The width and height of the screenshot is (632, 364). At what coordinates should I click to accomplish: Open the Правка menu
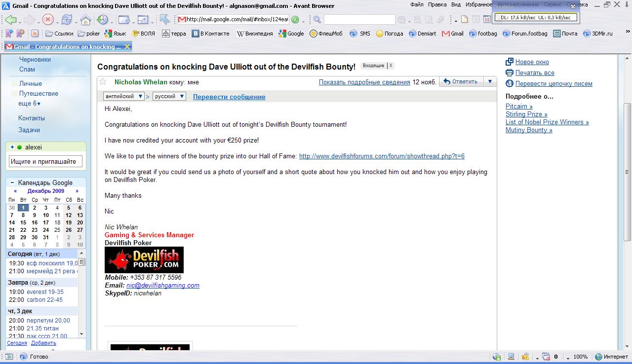coord(437,5)
